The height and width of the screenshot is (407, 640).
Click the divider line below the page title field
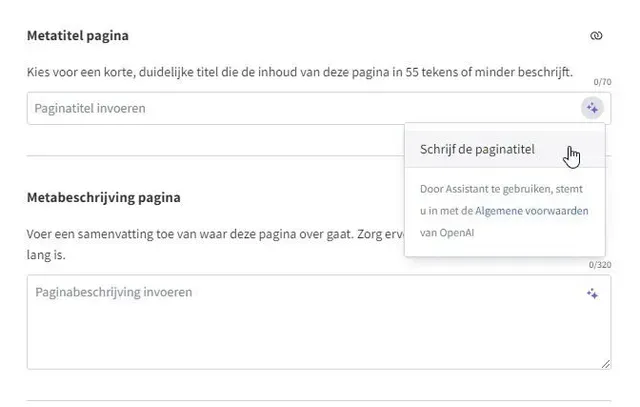[x=200, y=155]
